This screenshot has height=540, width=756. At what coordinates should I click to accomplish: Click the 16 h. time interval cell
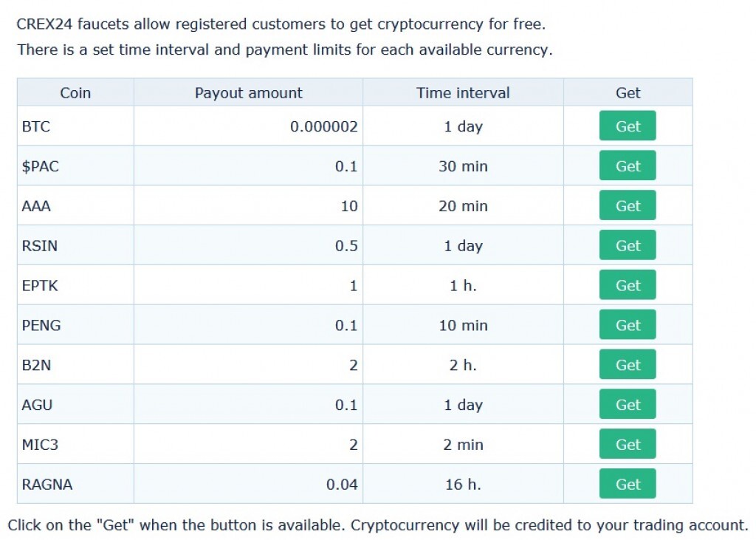point(463,485)
